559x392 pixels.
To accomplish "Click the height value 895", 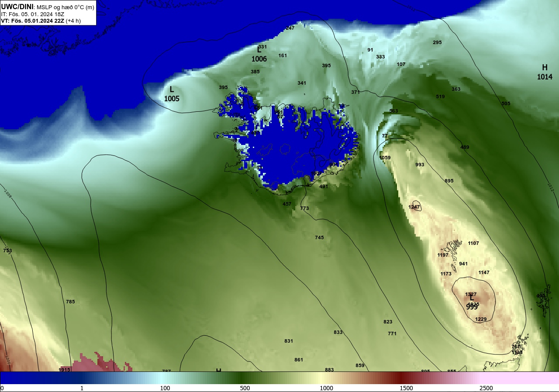I will 449,181.
